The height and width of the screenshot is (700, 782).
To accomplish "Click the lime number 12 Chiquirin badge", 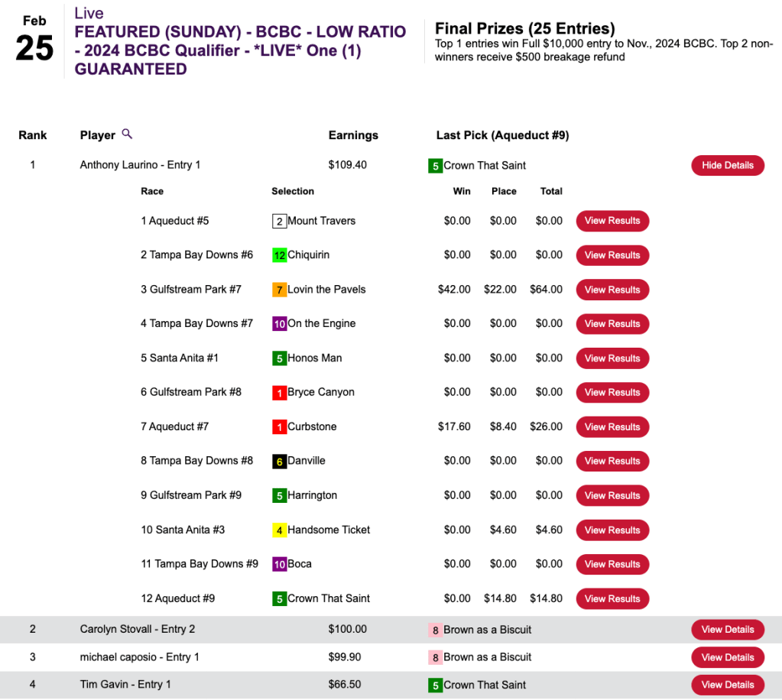I will (x=279, y=255).
